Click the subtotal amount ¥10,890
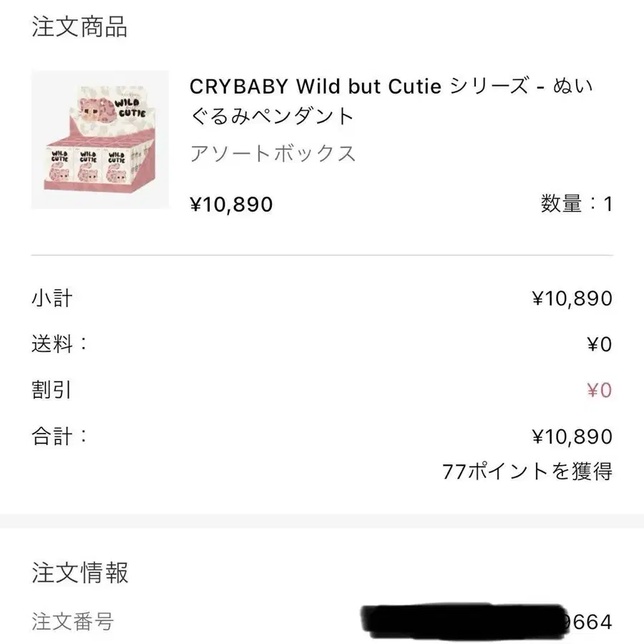Screen dimensions: 644x644 [x=572, y=298]
